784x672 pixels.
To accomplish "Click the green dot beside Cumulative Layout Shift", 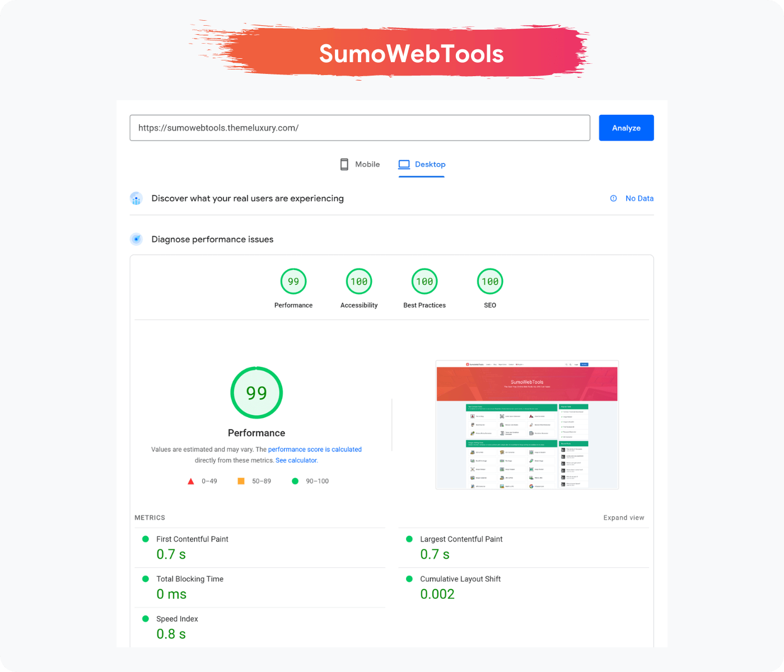I will [409, 579].
